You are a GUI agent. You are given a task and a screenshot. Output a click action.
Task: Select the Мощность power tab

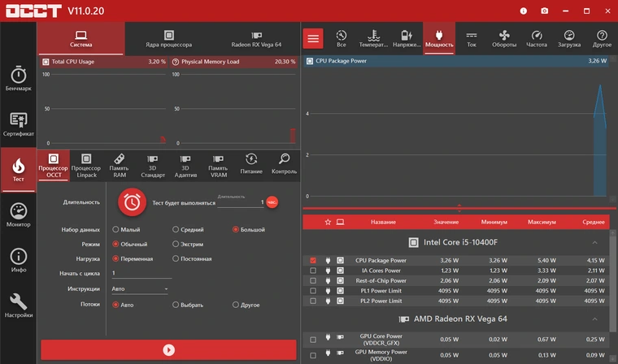[x=439, y=39]
